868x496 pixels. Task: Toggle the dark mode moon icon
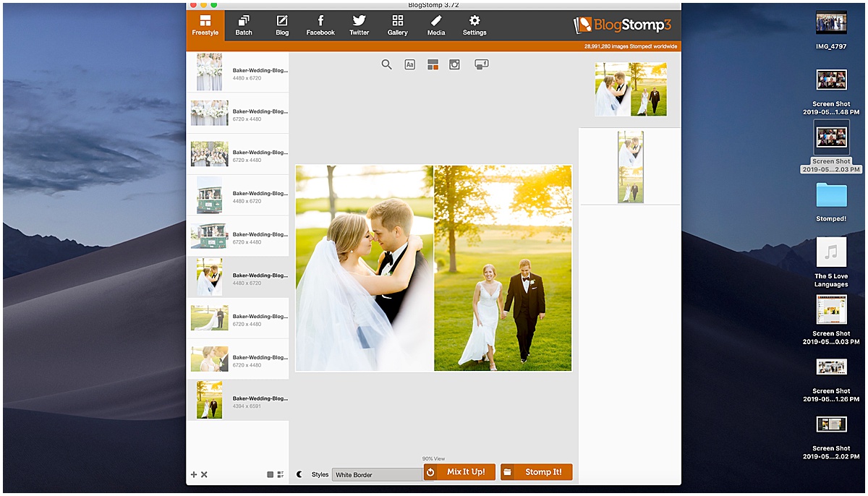pos(300,474)
